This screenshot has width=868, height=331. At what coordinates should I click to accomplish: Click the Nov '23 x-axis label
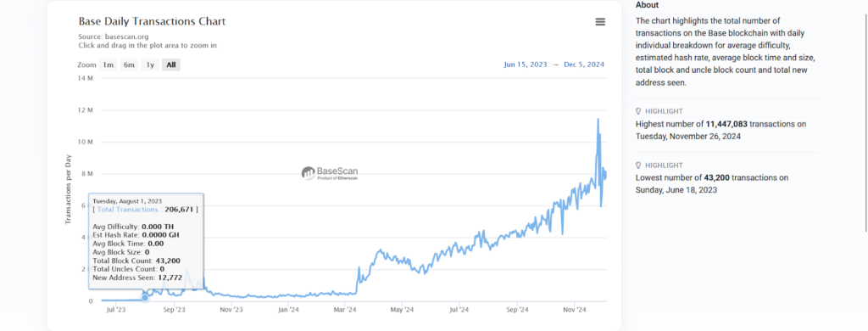(231, 310)
